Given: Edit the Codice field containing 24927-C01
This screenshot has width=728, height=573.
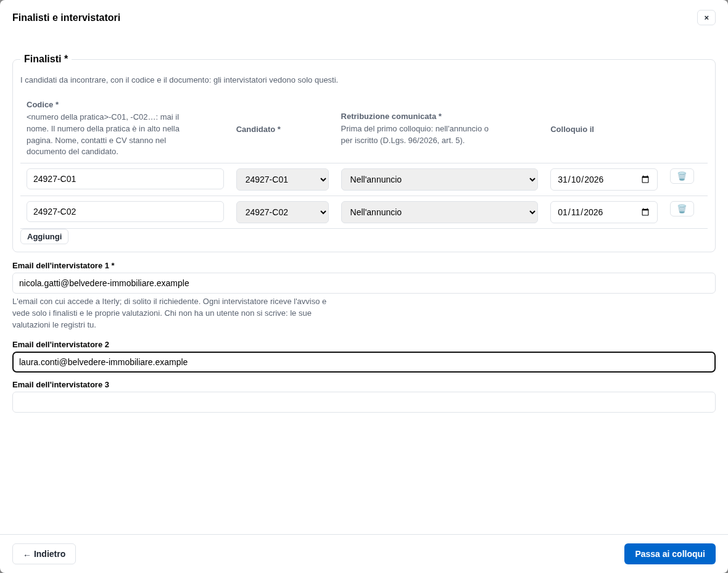Looking at the screenshot, I should [125, 179].
